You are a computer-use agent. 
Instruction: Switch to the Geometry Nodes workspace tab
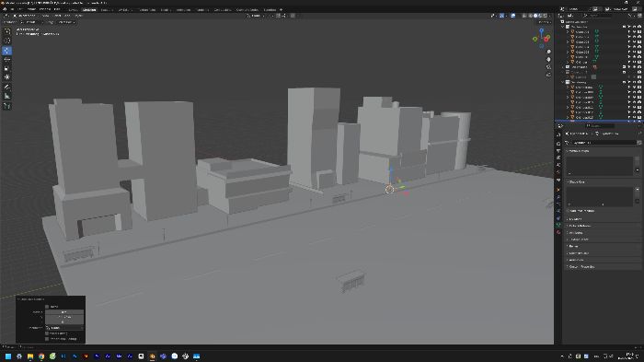pos(247,9)
